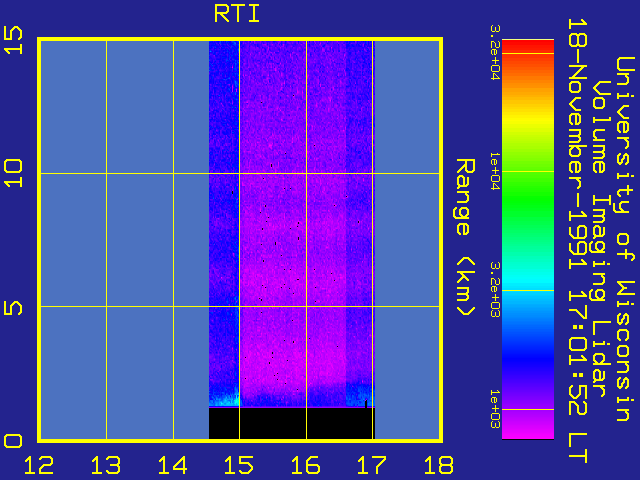Click the range axis label 0

coord(13,441)
